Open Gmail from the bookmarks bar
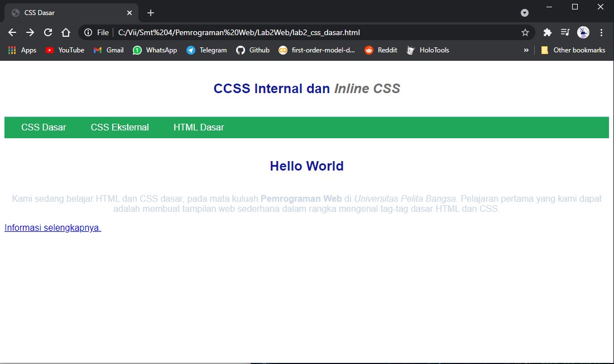614x364 pixels. click(x=108, y=50)
